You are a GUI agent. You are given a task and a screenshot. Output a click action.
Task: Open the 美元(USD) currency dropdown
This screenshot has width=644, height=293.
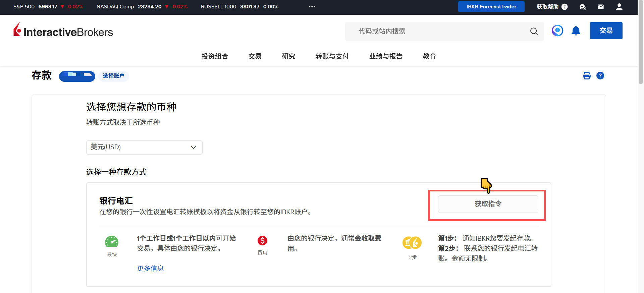pyautogui.click(x=144, y=148)
